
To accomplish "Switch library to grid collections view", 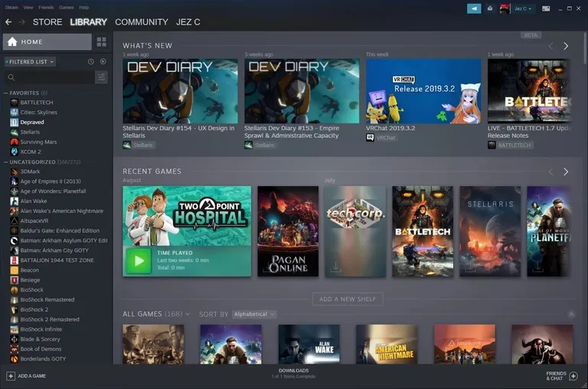I will tap(101, 41).
